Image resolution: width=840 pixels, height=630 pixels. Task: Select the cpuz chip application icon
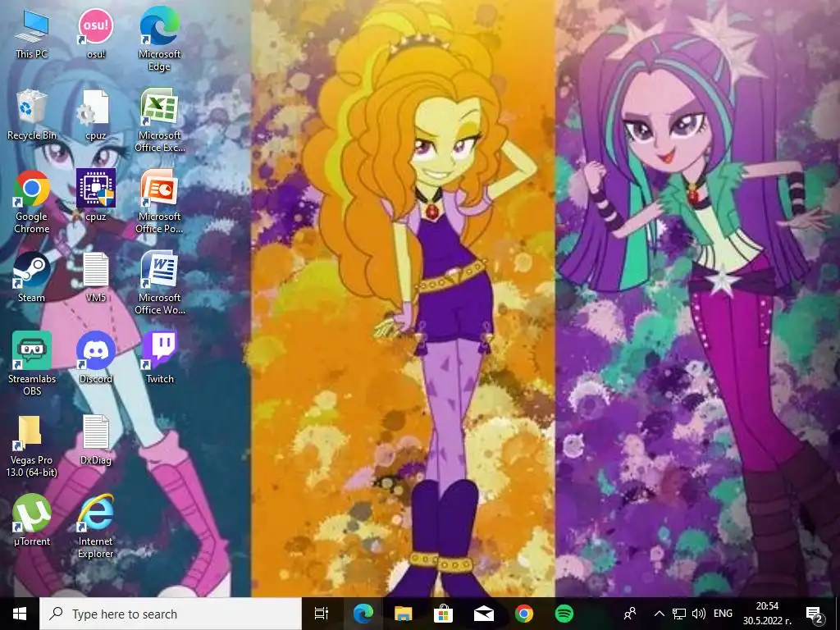coord(96,195)
